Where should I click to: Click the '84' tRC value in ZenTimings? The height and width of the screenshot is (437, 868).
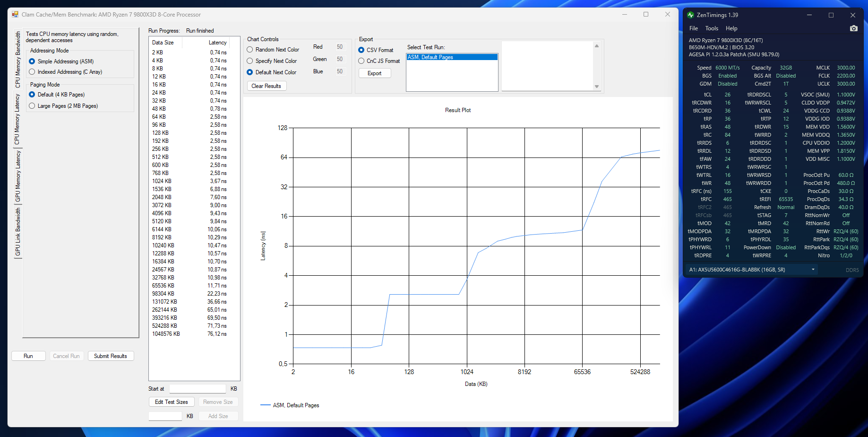(728, 135)
